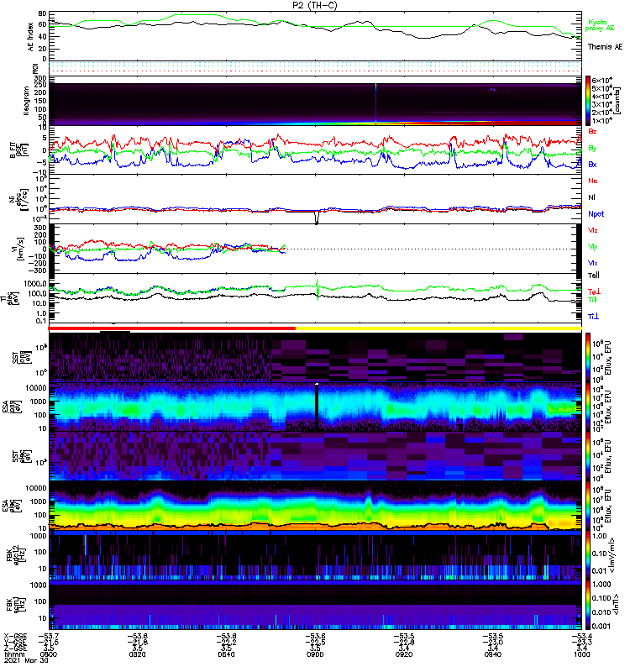
Task: Pick the FBK edc12 mV/m color bar
Action: [x=589, y=555]
